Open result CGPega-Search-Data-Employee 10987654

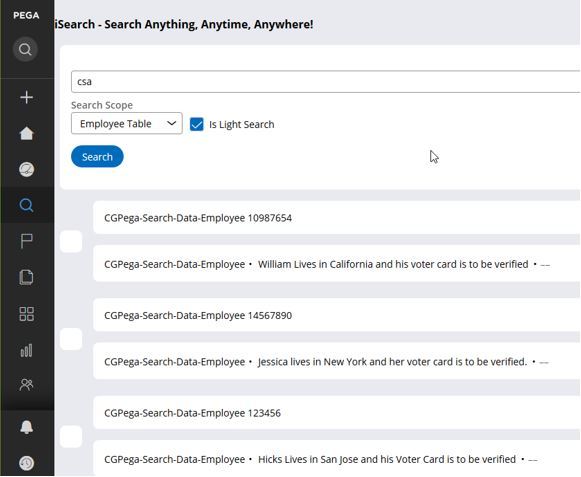pos(198,218)
